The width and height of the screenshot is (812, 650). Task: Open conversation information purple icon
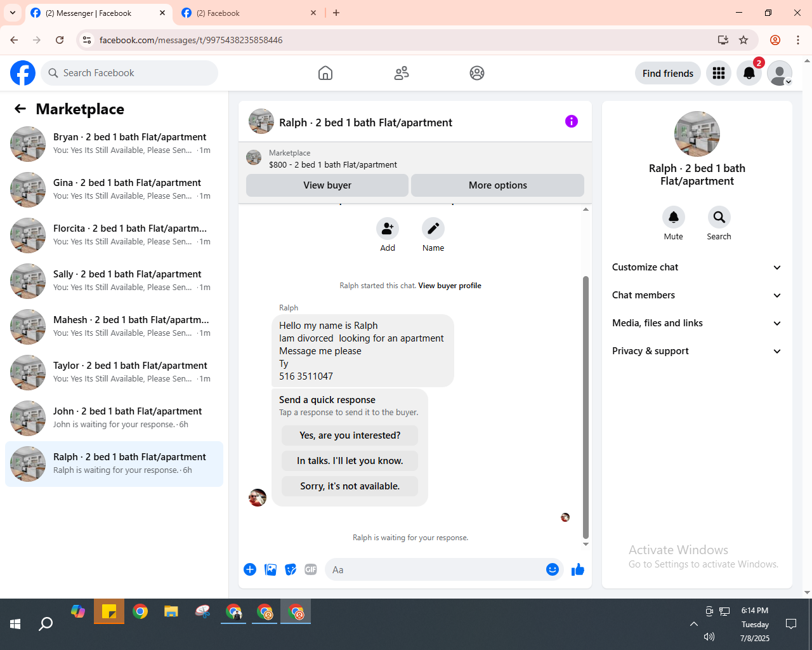[x=572, y=121]
